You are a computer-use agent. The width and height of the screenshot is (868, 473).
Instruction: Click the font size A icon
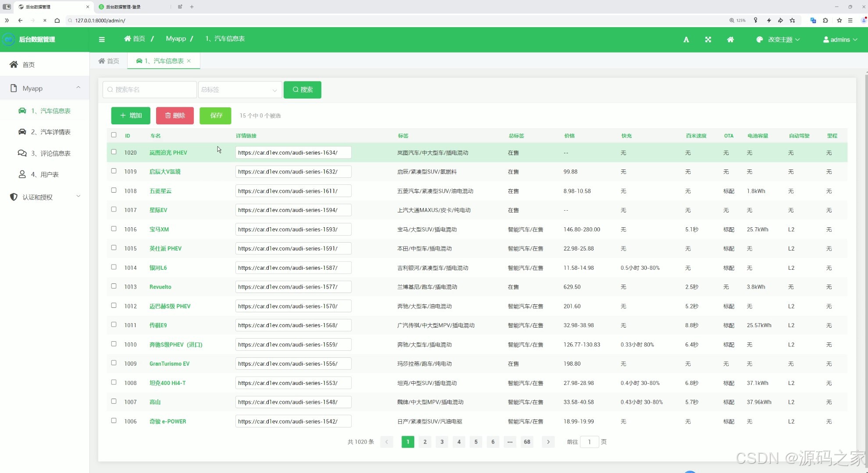[x=686, y=40]
